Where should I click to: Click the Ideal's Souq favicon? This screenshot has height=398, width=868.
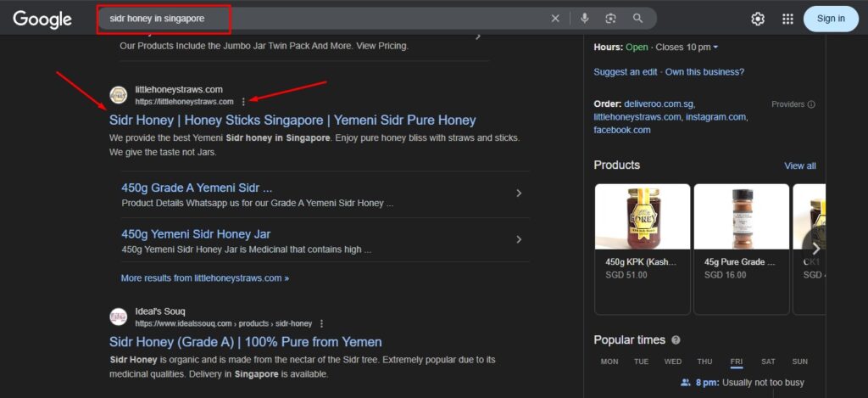click(119, 317)
